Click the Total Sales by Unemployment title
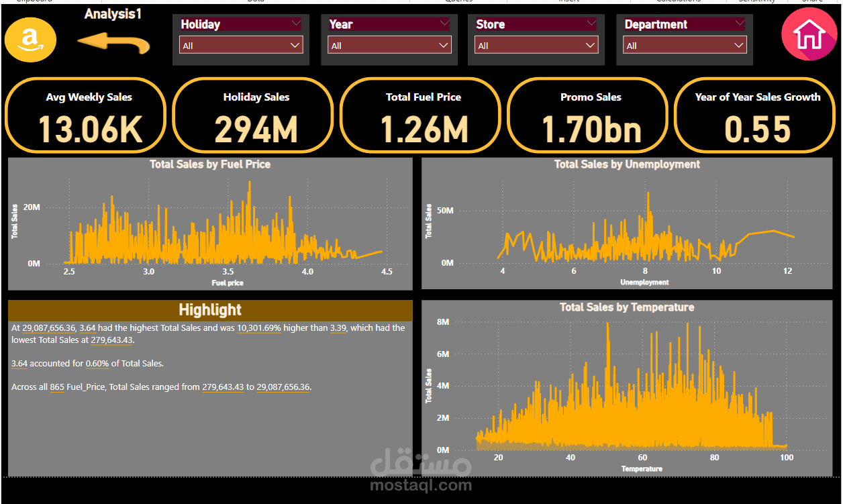The height and width of the screenshot is (504, 843). 627,164
